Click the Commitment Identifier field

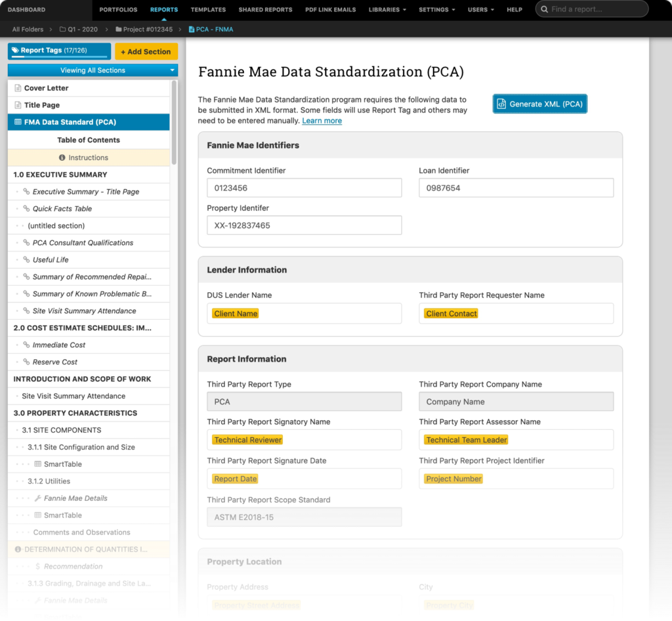[304, 188]
